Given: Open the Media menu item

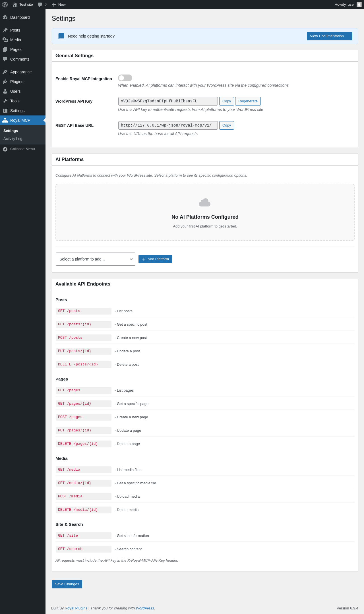Looking at the screenshot, I should click(23, 40).
